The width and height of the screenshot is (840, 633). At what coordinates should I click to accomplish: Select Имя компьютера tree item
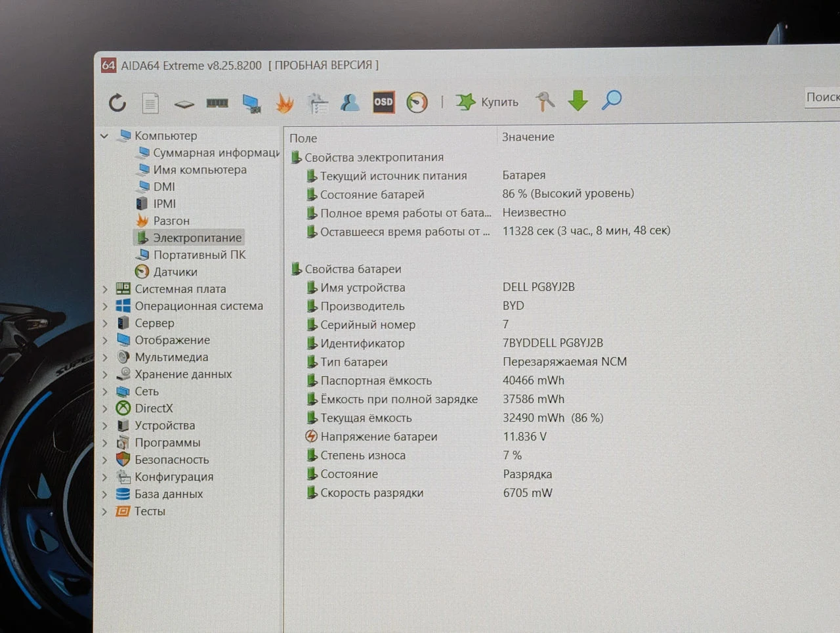[x=192, y=169]
